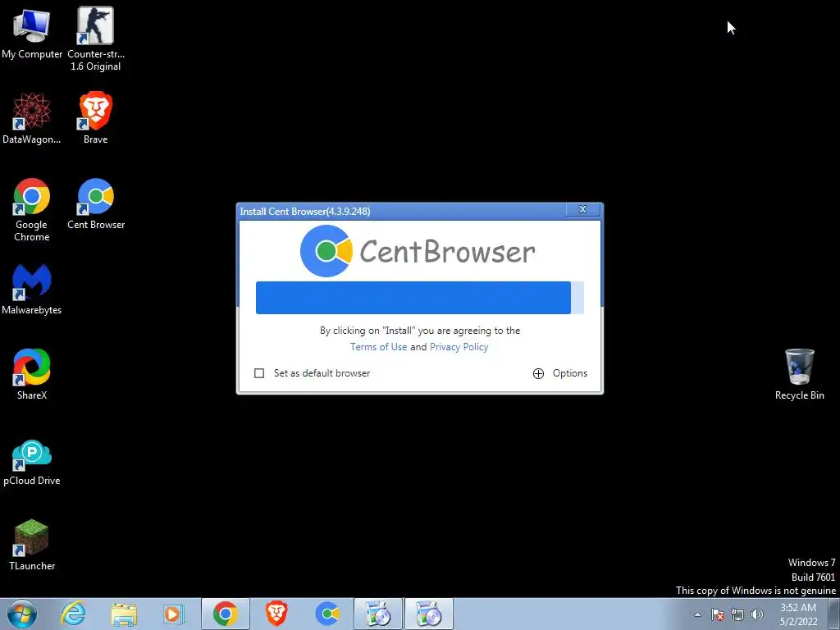Open the Terms of Use link

(x=379, y=347)
